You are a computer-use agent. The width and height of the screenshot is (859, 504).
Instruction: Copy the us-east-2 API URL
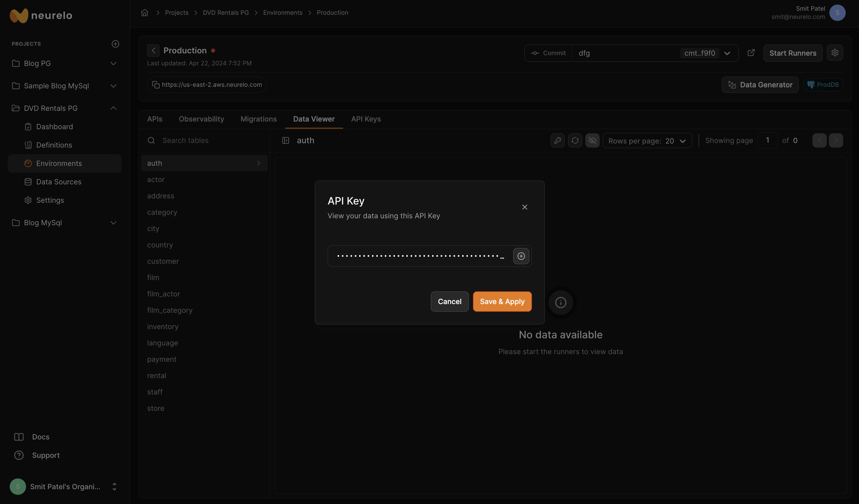(x=156, y=85)
